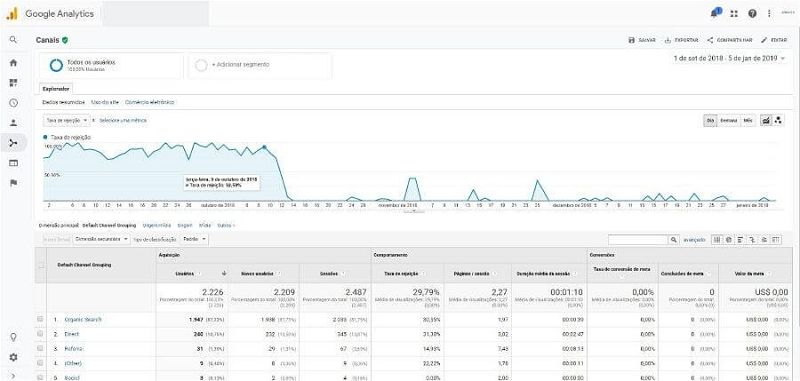The width and height of the screenshot is (800, 381).
Task: Open the date range selector
Action: pos(730,58)
